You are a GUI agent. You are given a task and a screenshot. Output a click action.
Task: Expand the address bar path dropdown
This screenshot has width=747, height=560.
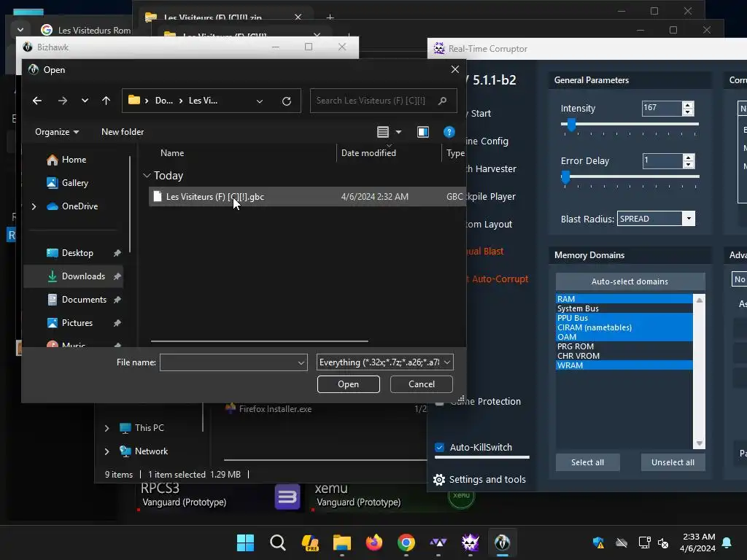pos(260,101)
